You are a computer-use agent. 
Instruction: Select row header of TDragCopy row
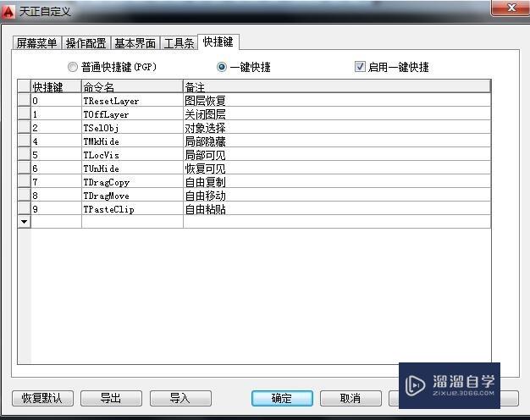pos(24,181)
